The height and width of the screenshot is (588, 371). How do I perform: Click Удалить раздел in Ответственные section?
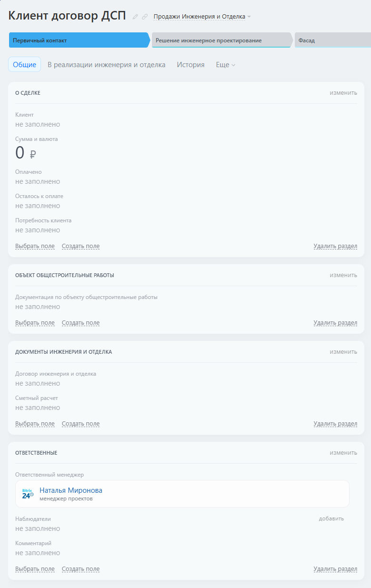(x=335, y=569)
